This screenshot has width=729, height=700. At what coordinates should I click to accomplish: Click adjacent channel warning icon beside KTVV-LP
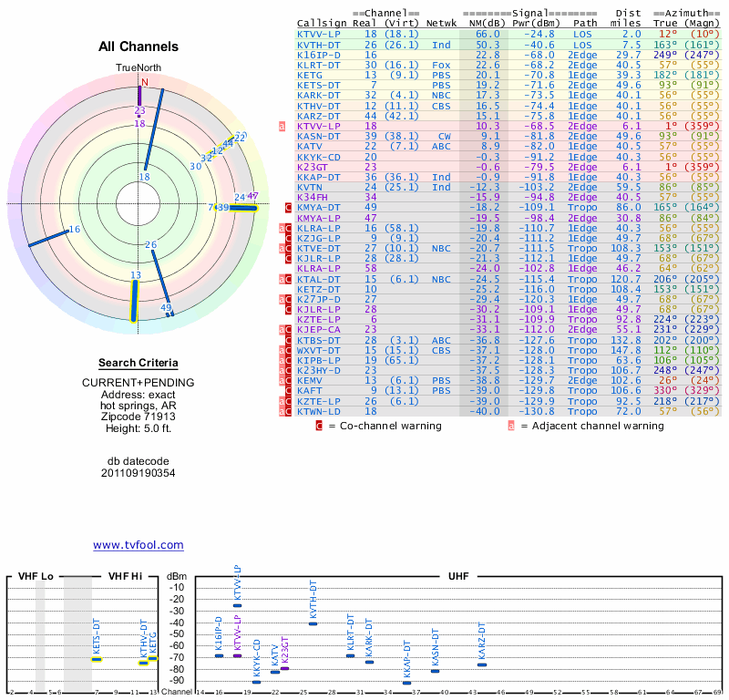282,126
